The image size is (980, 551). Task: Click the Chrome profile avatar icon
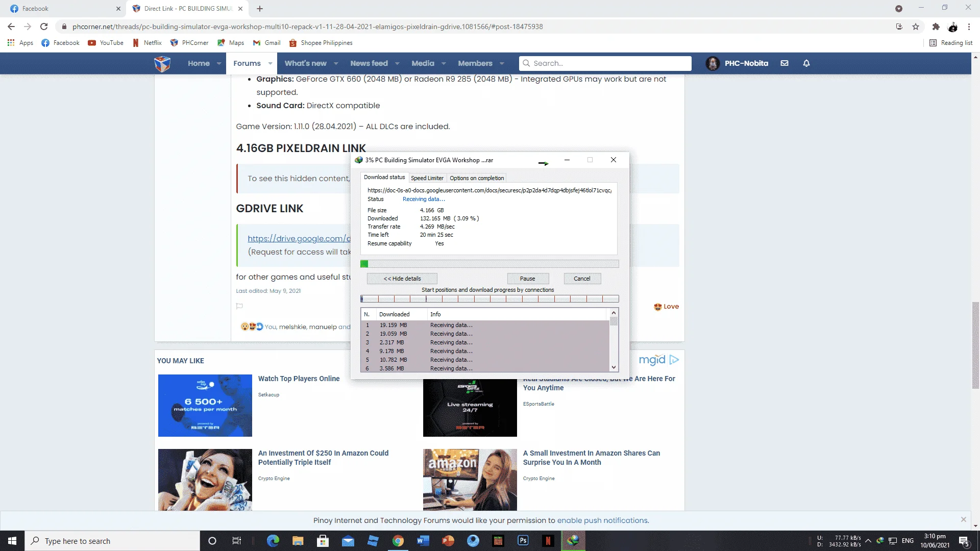coord(952,27)
